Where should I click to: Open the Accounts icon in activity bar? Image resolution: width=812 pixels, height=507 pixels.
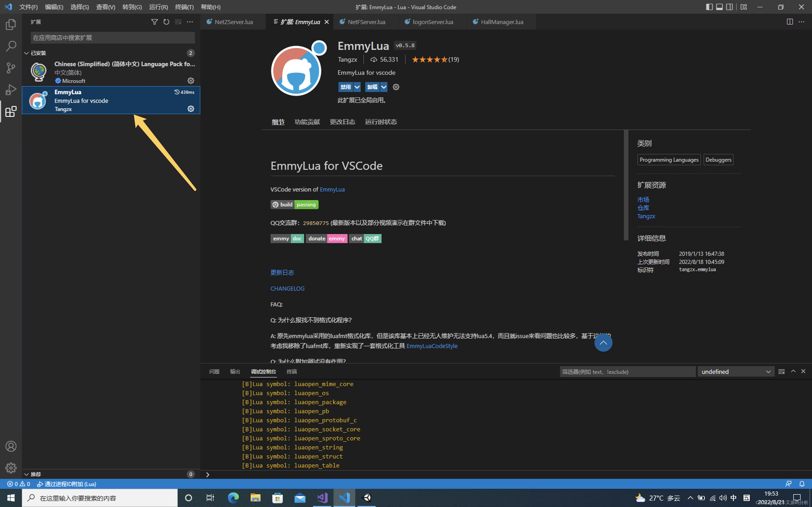11,446
